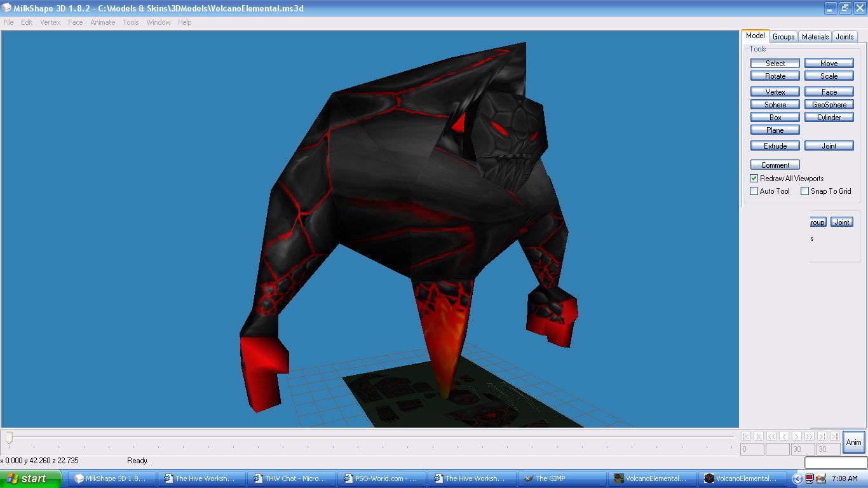
Task: Click the total frames field showing 30
Action: (829, 449)
